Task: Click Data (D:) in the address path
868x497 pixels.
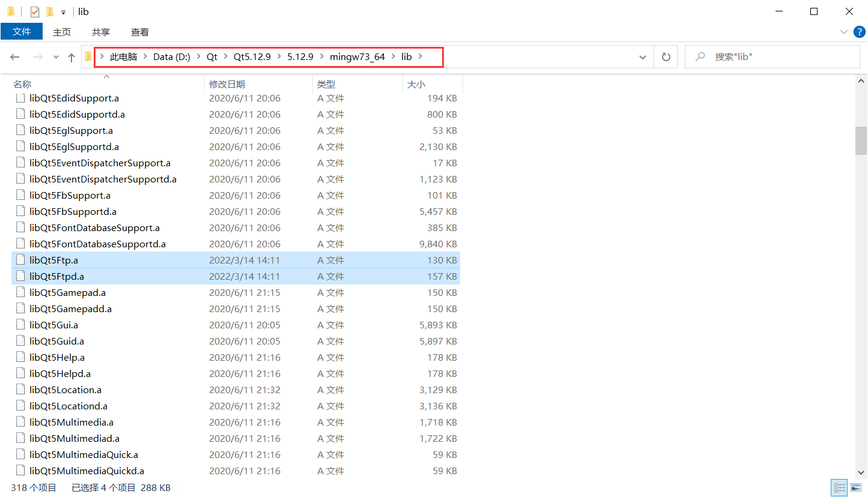Action: [x=172, y=57]
